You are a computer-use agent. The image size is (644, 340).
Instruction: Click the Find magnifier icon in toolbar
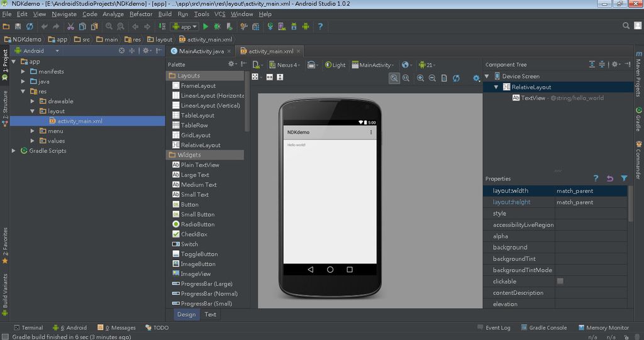tap(109, 26)
